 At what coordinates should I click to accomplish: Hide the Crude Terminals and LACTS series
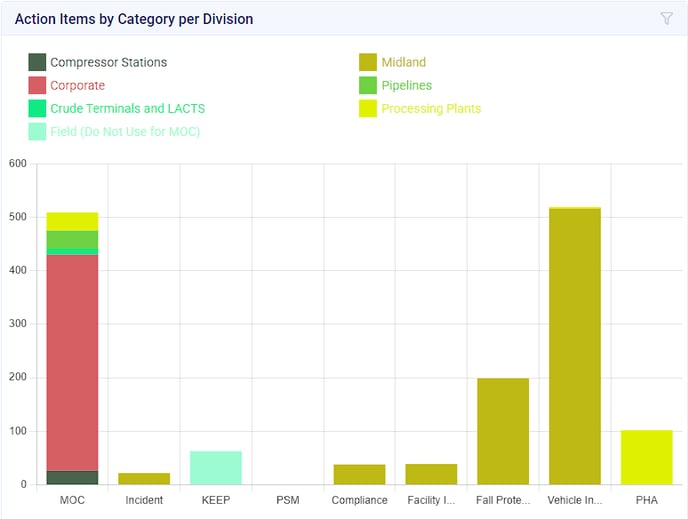[127, 108]
